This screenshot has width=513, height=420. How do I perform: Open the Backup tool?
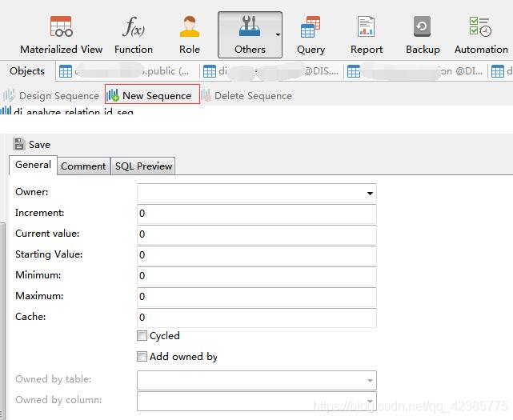point(423,34)
